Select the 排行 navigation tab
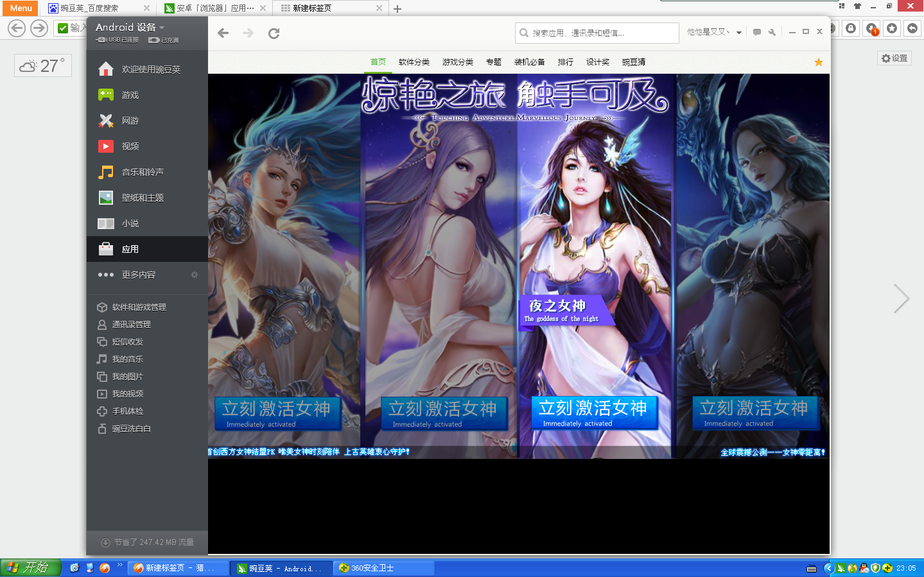The image size is (924, 577). [x=565, y=62]
